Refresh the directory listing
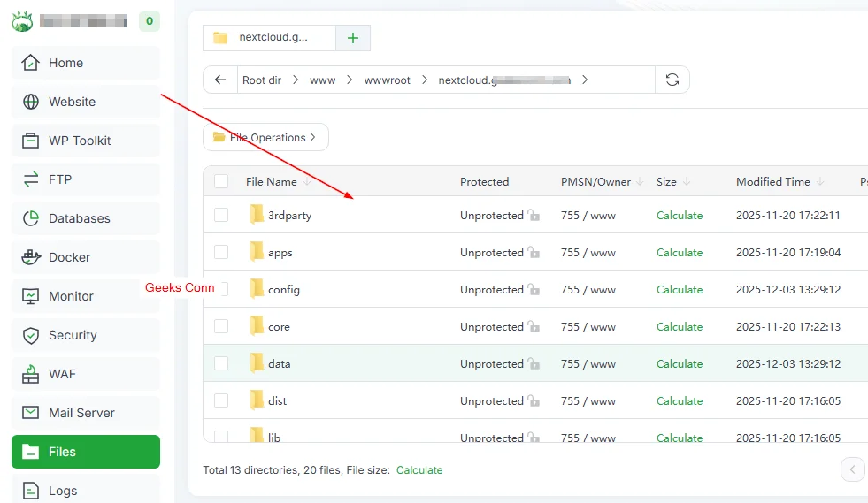The height and width of the screenshot is (503, 868). (672, 80)
